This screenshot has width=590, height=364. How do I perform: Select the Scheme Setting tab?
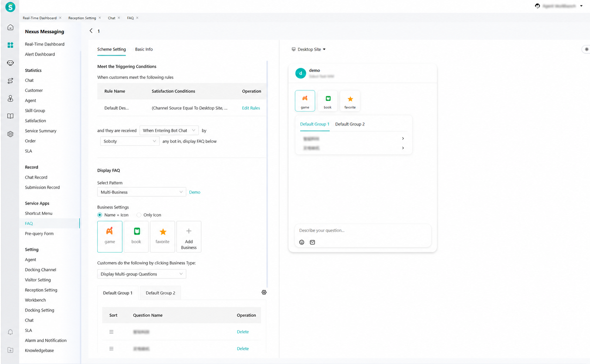click(x=112, y=49)
